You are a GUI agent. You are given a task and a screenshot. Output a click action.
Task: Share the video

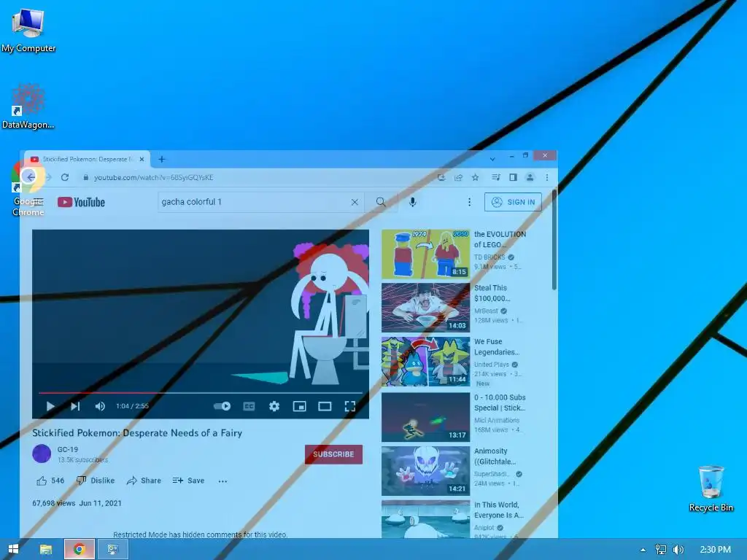click(x=144, y=481)
